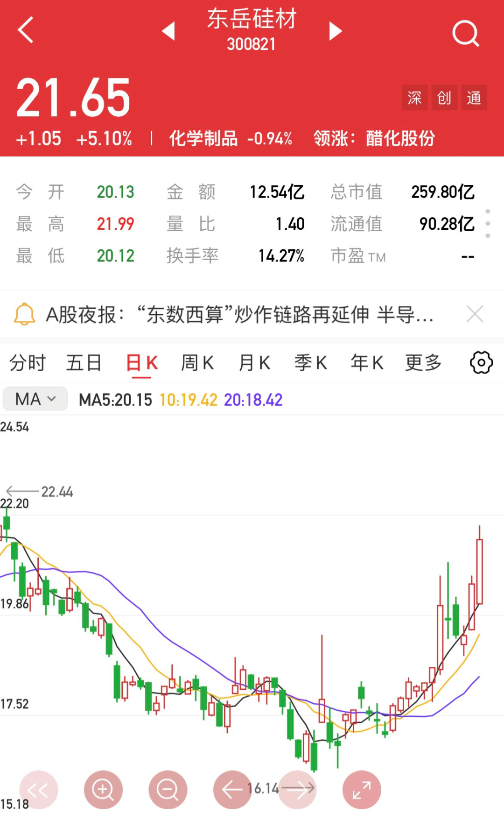This screenshot has height=813, width=504.
Task: Tap the price change +1.05
Action: click(x=39, y=139)
